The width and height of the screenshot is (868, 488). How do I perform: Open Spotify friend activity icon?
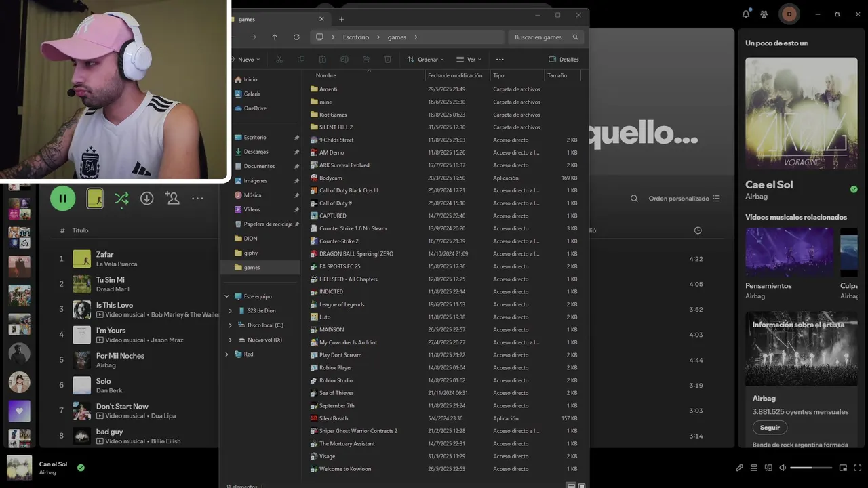tap(764, 14)
